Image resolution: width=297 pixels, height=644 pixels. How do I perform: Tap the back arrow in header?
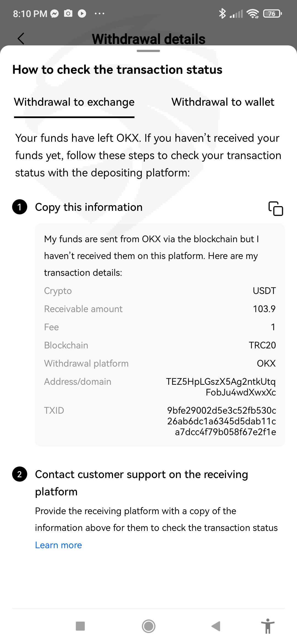[x=21, y=39]
